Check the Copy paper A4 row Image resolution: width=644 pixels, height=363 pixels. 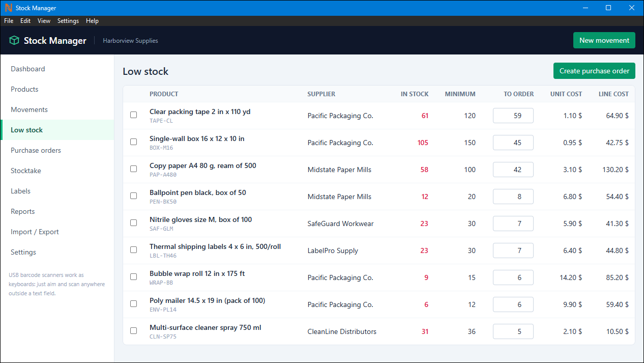[x=134, y=169]
